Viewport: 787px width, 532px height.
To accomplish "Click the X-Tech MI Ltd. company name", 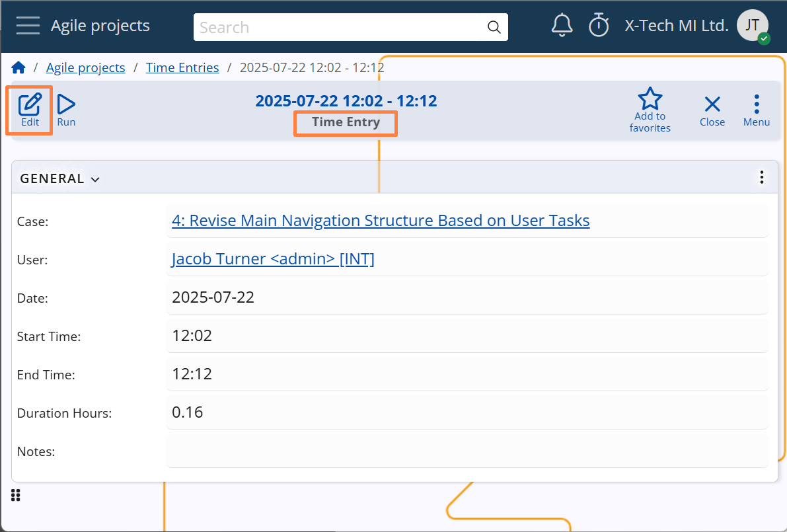I will (x=676, y=26).
